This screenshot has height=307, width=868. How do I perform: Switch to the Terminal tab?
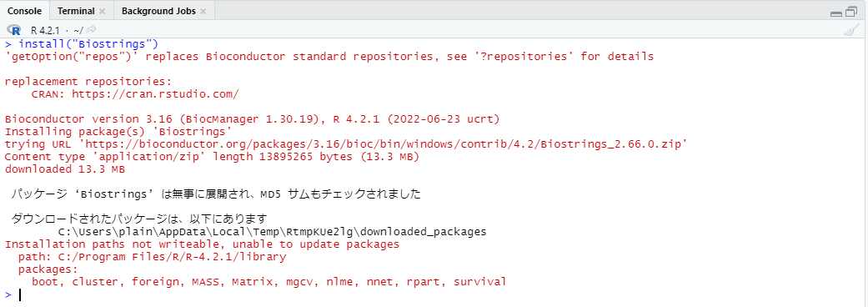coord(76,11)
